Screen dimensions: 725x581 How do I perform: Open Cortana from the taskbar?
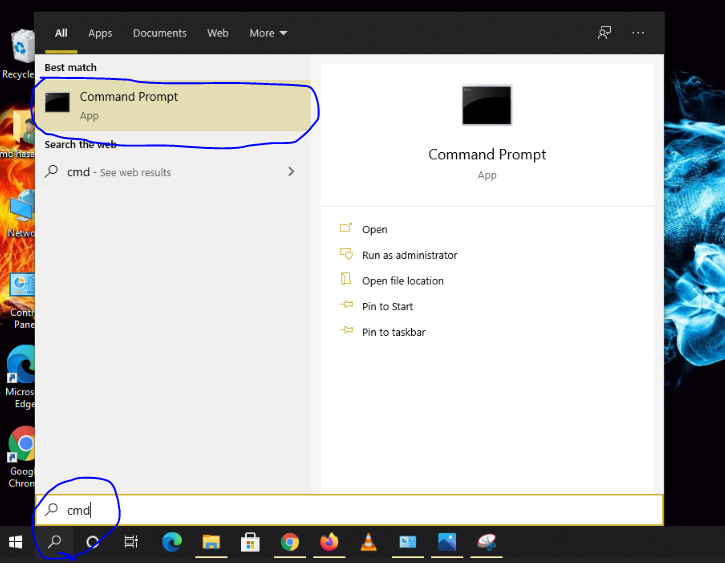click(92, 542)
